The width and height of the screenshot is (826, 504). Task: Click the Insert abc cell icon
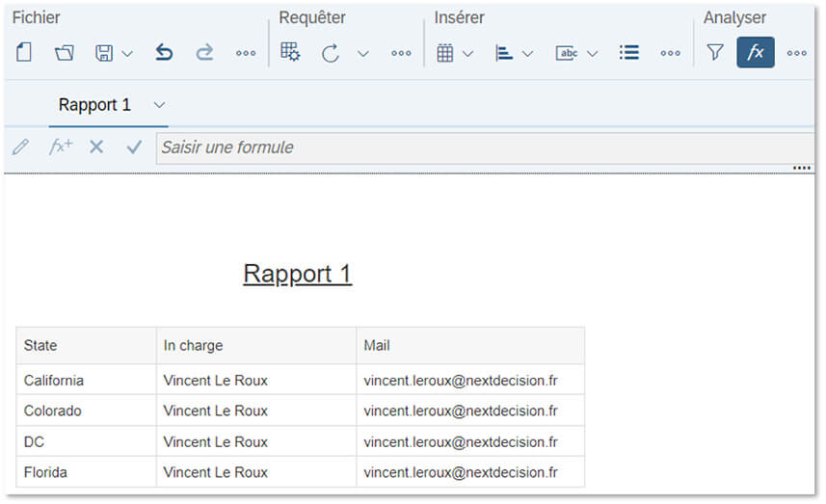point(567,53)
